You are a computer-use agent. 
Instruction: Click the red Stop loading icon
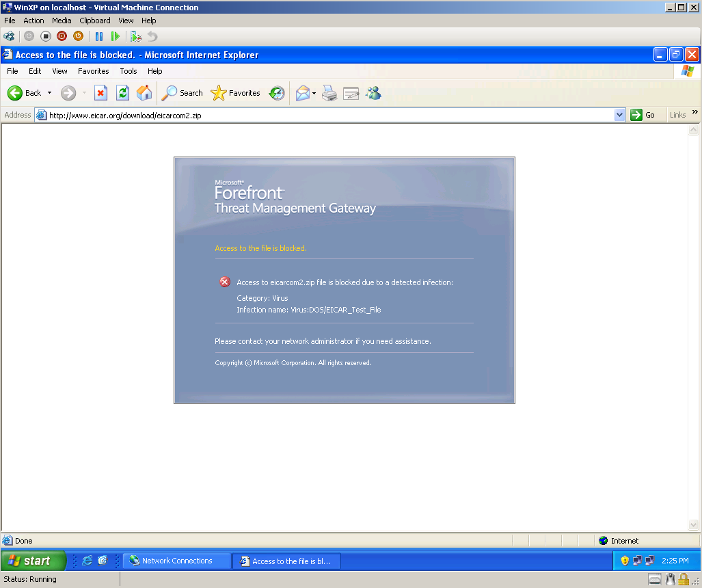tap(100, 93)
